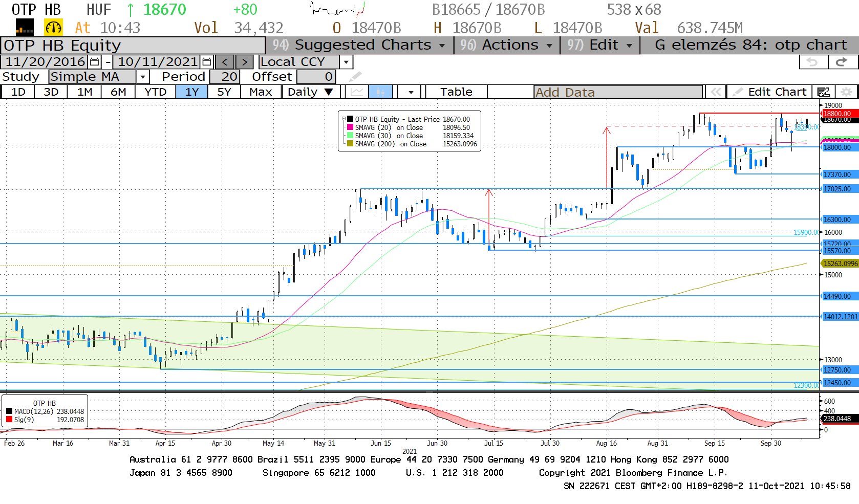Image resolution: width=859 pixels, height=504 pixels.
Task: Click the Local CCY currency box
Action: (299, 62)
